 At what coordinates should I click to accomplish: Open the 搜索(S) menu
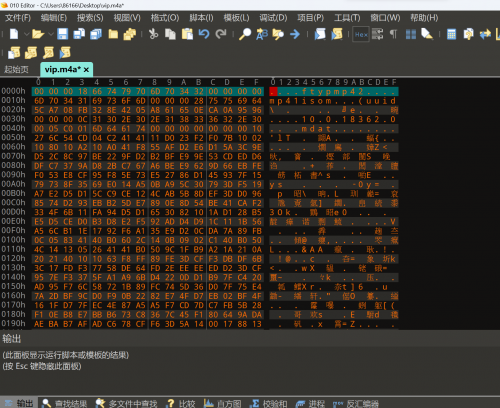coord(90,18)
